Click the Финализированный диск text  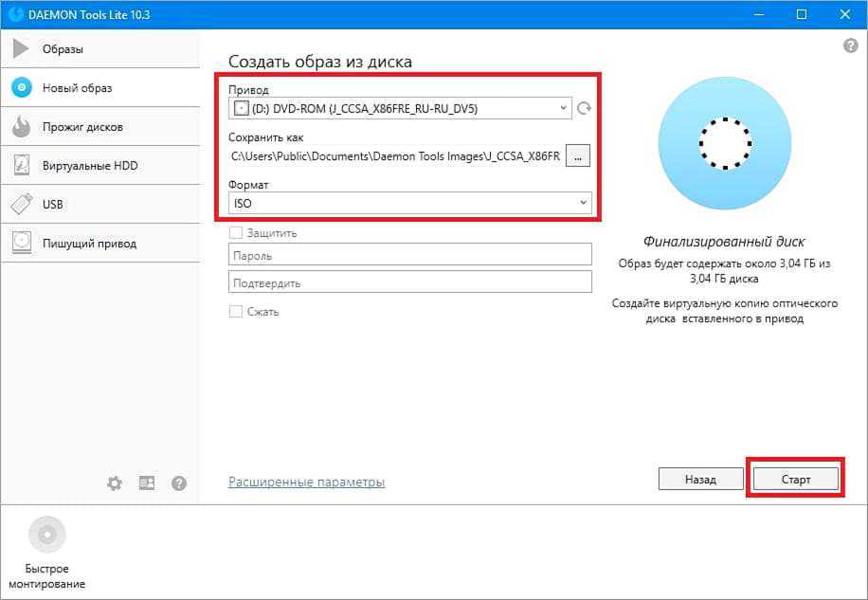click(724, 242)
